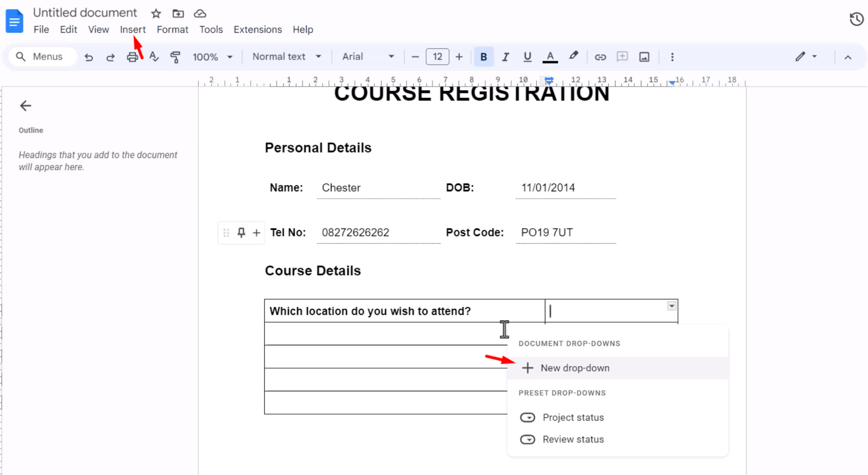Open the three-dot more options menu

(672, 57)
